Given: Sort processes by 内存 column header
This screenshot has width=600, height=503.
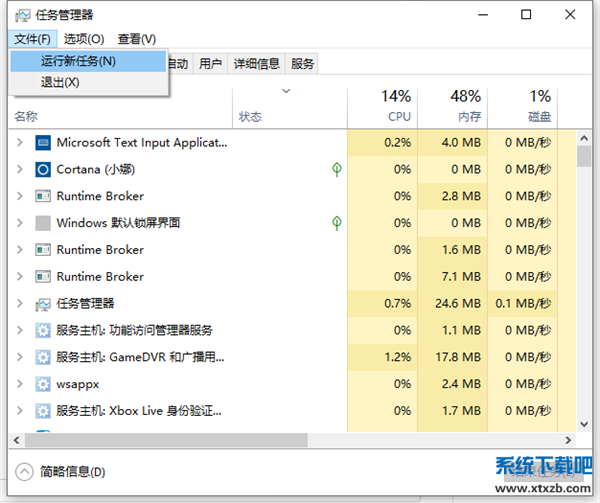Looking at the screenshot, I should [x=466, y=106].
